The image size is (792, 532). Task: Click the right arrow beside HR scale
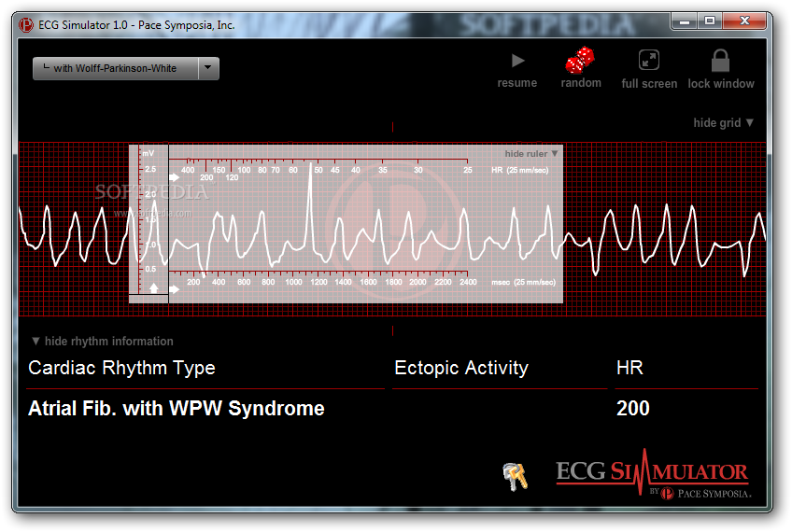[x=175, y=177]
